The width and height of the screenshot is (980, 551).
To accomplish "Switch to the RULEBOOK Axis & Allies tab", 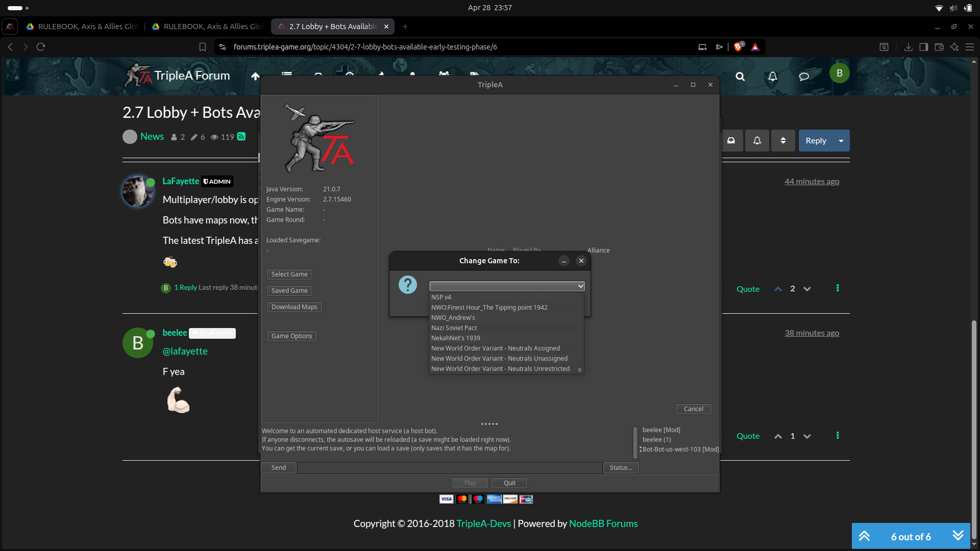I will coord(82,26).
